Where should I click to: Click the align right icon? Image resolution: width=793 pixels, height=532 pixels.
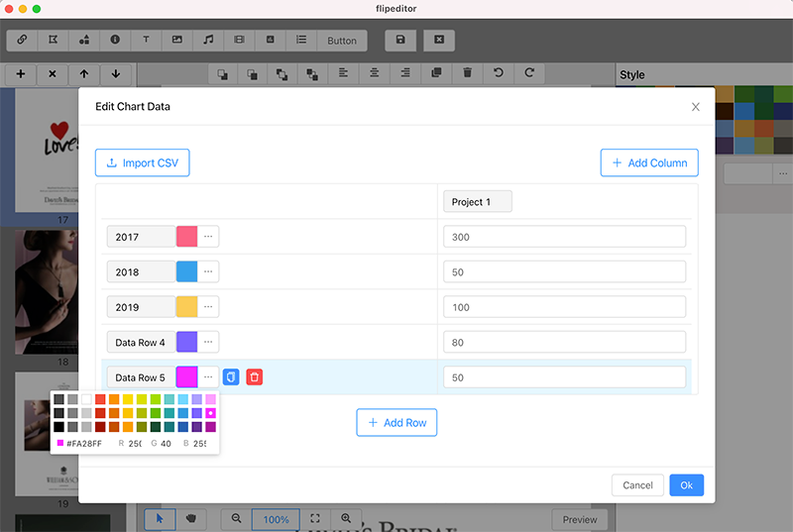(x=405, y=73)
